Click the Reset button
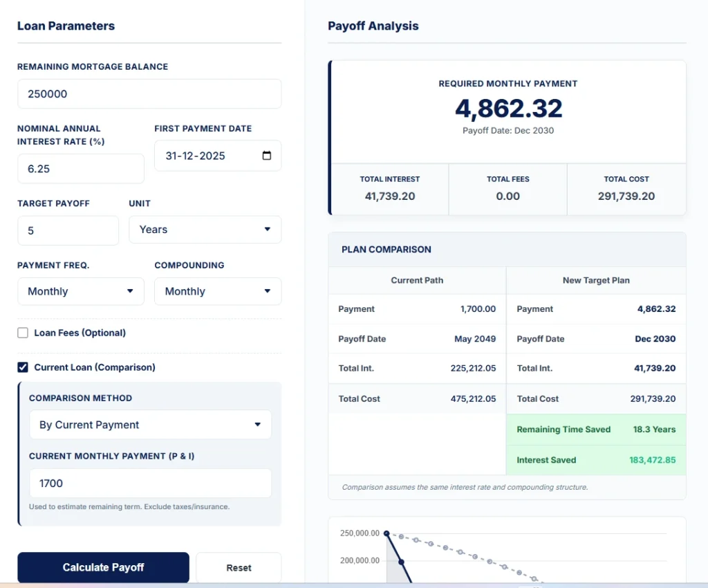The height and width of the screenshot is (588, 708). tap(238, 567)
